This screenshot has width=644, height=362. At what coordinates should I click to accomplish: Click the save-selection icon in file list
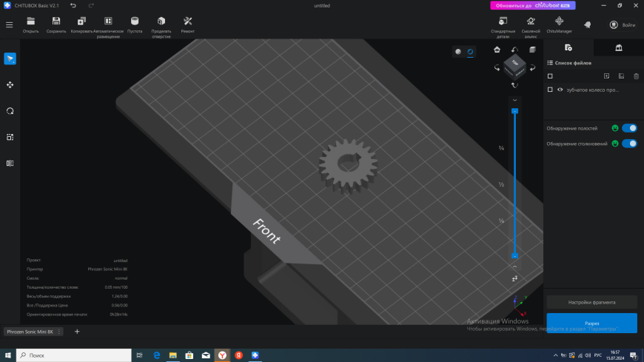point(621,76)
